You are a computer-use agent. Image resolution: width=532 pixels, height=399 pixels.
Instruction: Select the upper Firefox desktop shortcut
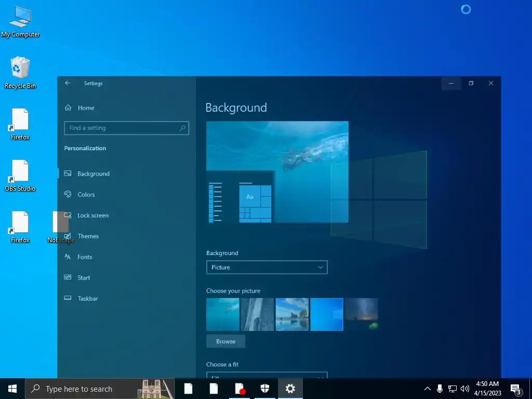point(20,124)
